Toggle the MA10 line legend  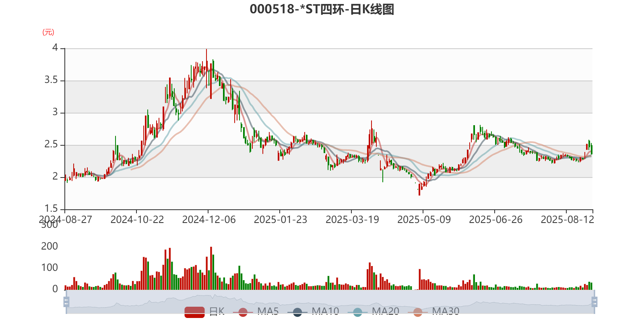point(313,312)
